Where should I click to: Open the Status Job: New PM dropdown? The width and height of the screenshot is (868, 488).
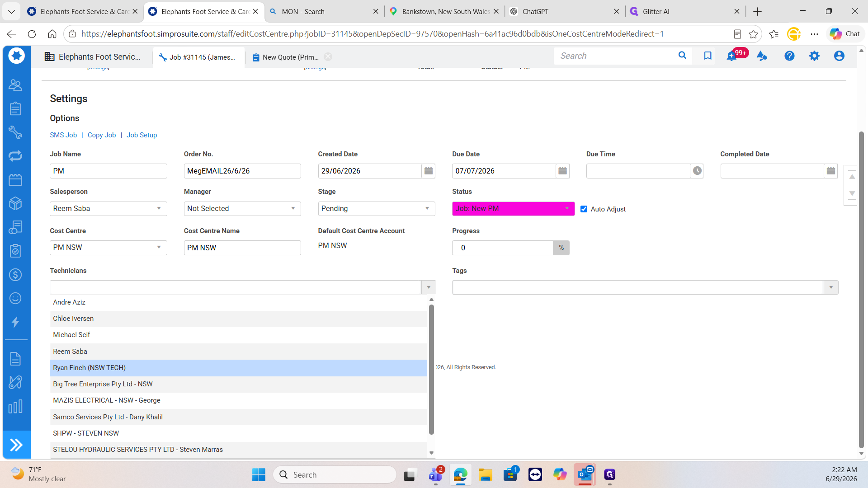pos(513,208)
